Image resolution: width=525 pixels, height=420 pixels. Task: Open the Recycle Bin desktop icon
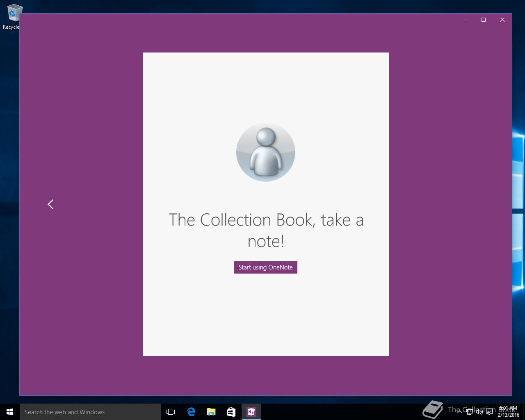(x=12, y=17)
